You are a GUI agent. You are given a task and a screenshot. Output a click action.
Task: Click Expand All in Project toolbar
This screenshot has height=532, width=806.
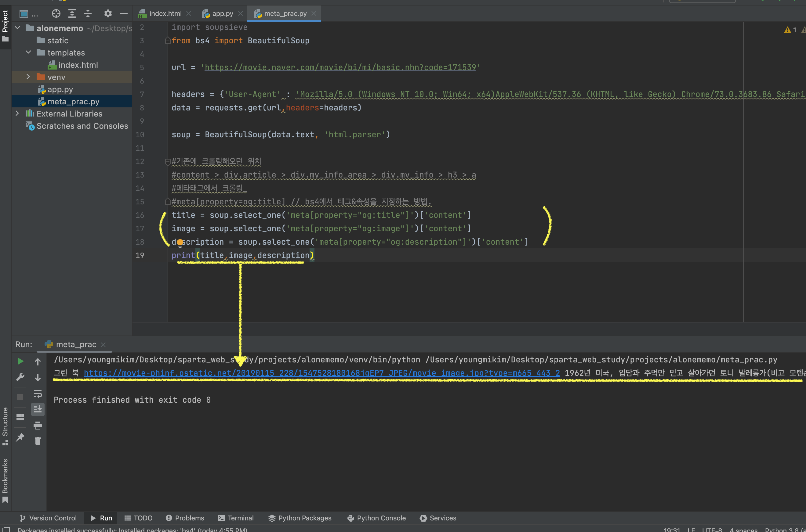72,13
